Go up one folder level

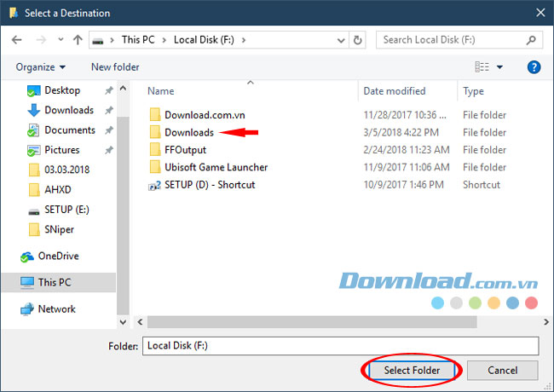click(78, 39)
